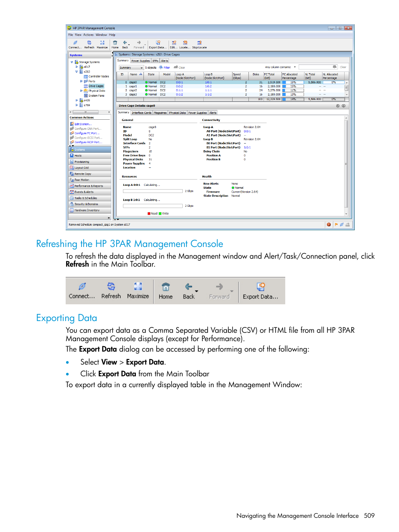Viewport: 399px width, 532px height.
Task: Open the File menu
Action: point(71,35)
